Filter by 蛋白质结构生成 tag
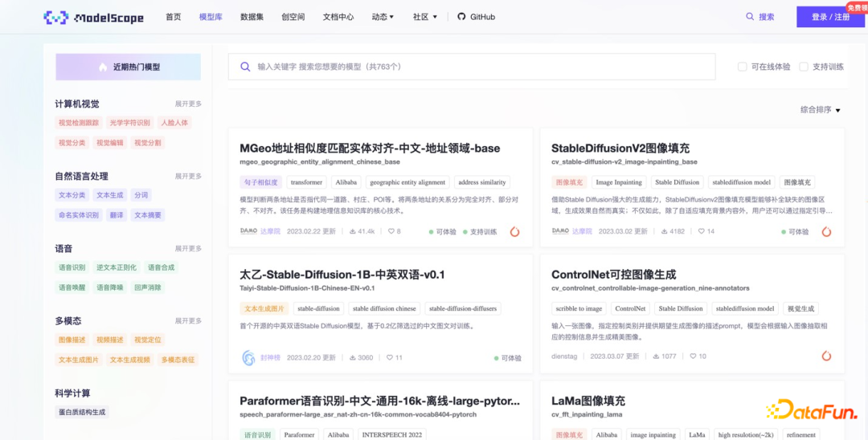 pyautogui.click(x=82, y=412)
